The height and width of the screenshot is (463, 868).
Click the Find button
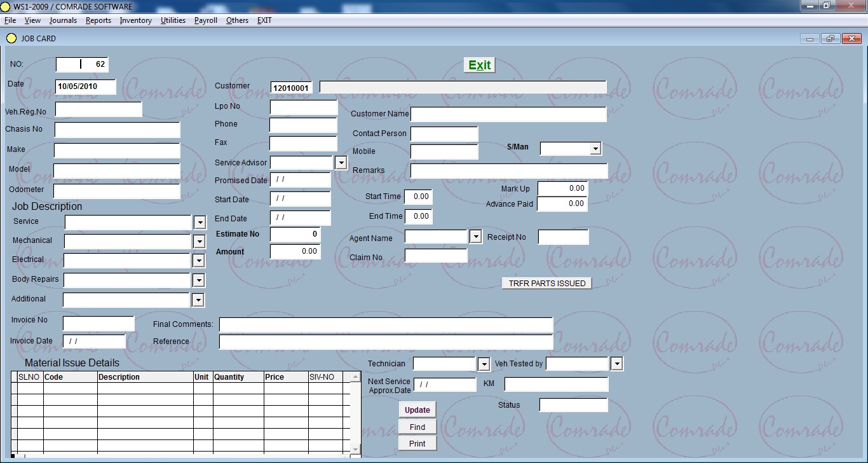(x=417, y=427)
